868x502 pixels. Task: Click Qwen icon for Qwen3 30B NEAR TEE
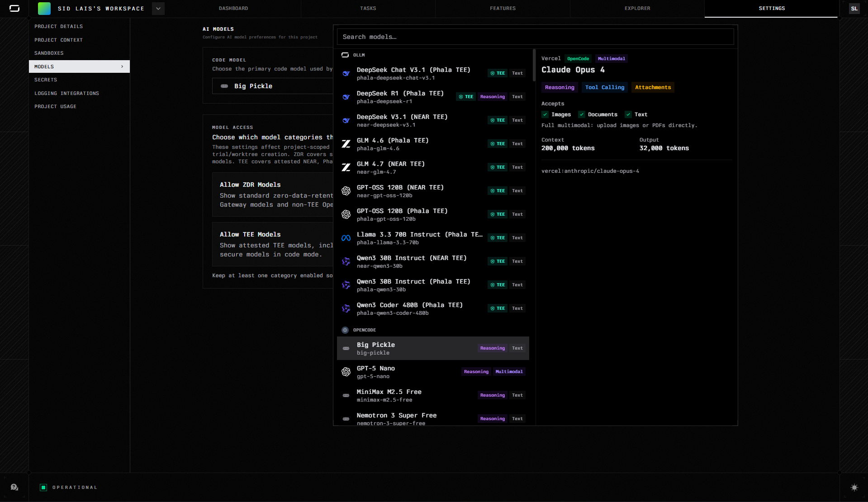pos(346,261)
